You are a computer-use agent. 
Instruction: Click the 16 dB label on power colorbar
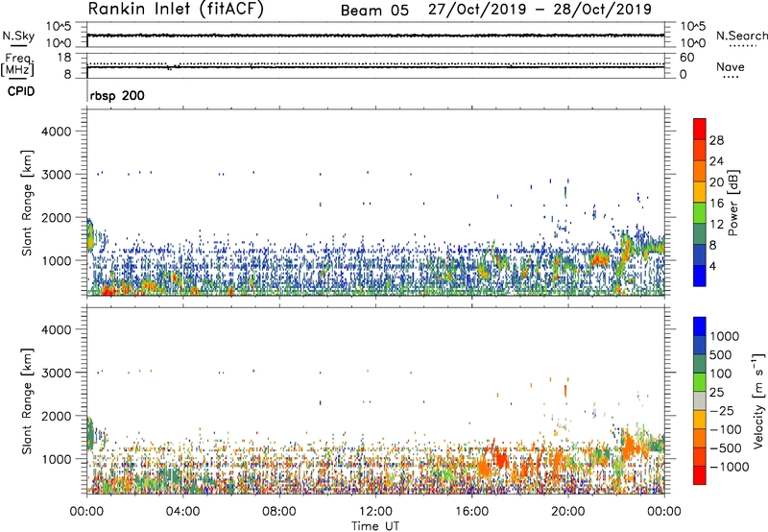716,204
